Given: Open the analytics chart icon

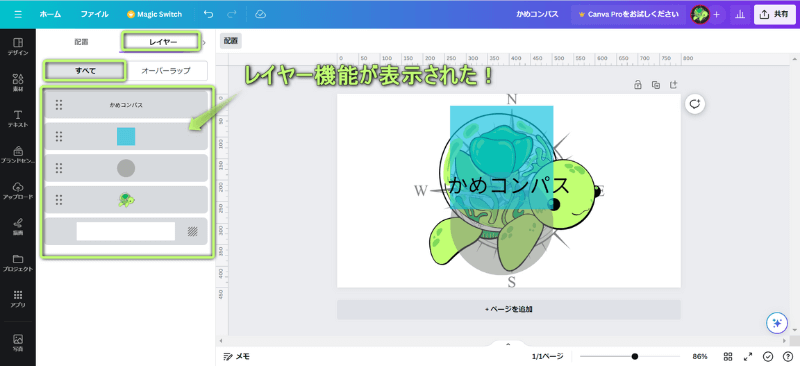Looking at the screenshot, I should coord(739,14).
